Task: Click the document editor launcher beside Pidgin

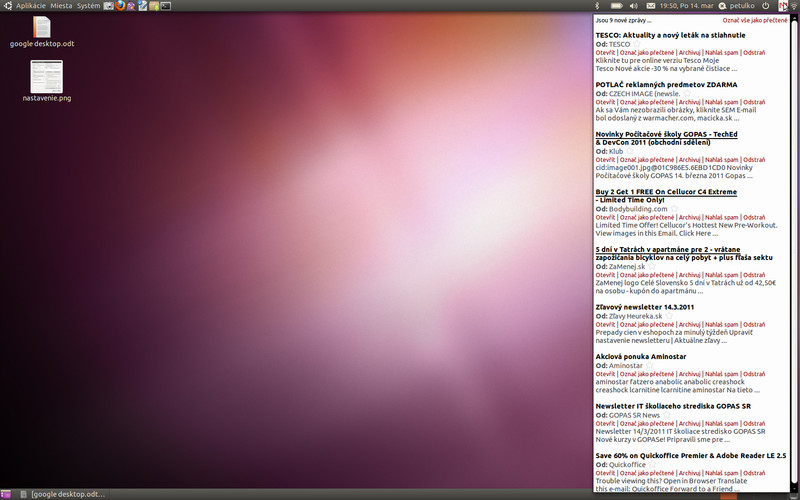Action: pos(143,6)
